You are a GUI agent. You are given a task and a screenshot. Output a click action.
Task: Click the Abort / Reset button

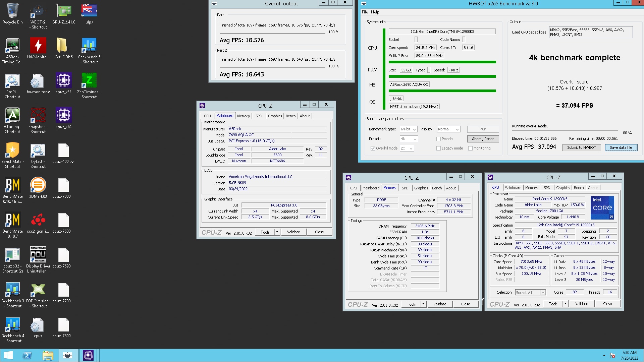point(483,139)
